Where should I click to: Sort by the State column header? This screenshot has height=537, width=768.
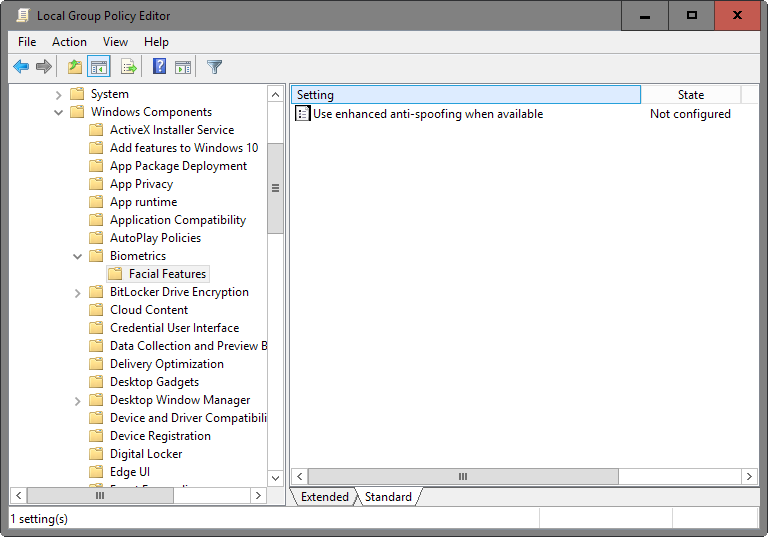click(x=691, y=95)
